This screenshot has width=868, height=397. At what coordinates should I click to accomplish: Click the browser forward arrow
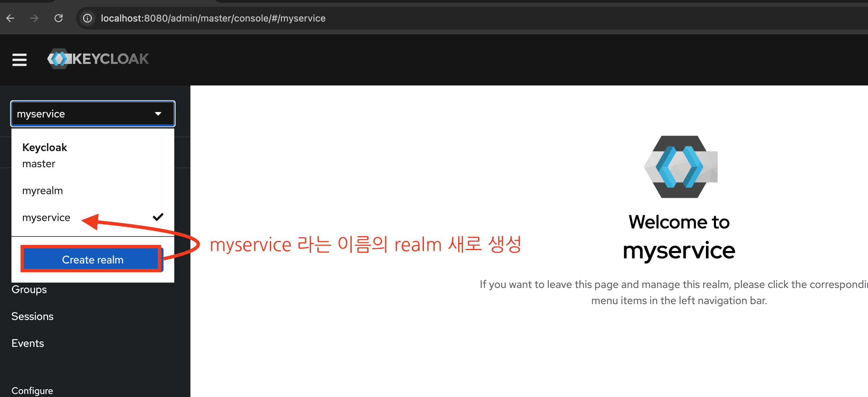click(x=34, y=18)
